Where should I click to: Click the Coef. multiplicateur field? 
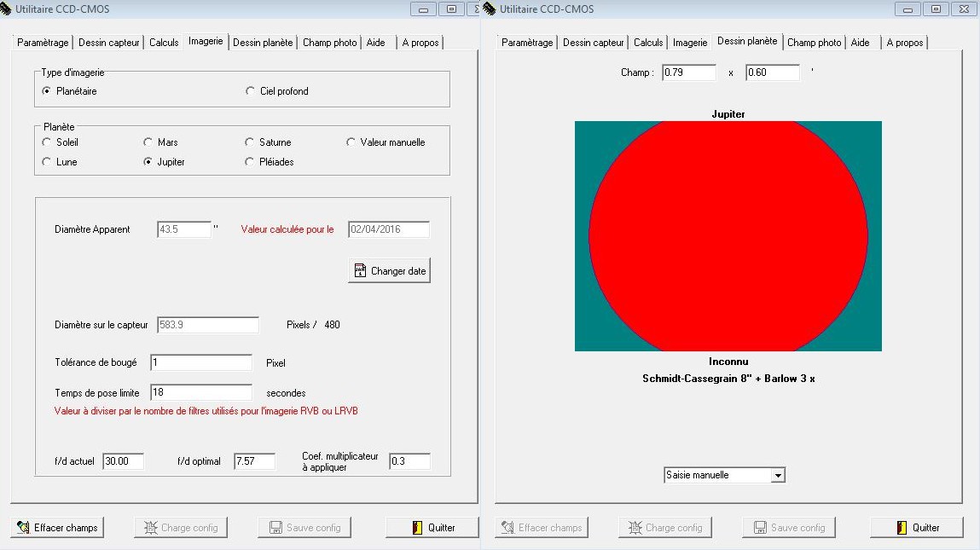pyautogui.click(x=409, y=461)
